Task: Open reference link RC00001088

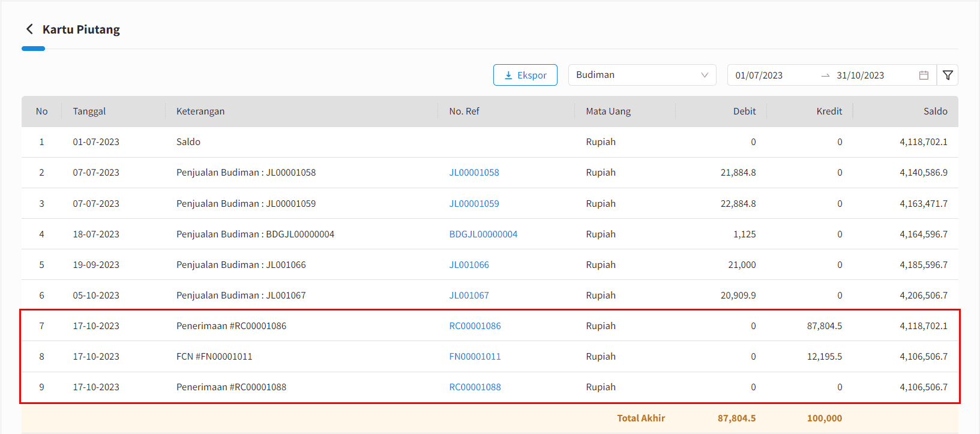Action: pos(475,387)
